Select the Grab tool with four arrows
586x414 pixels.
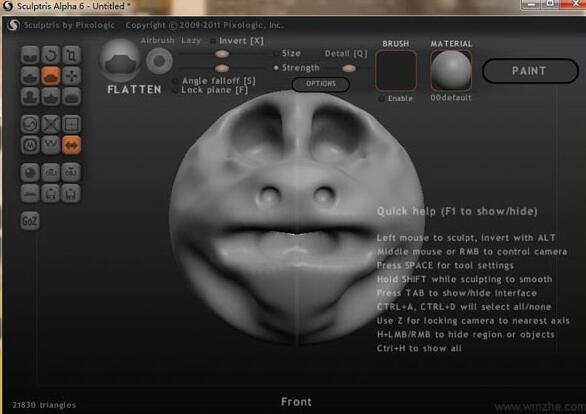(71, 76)
